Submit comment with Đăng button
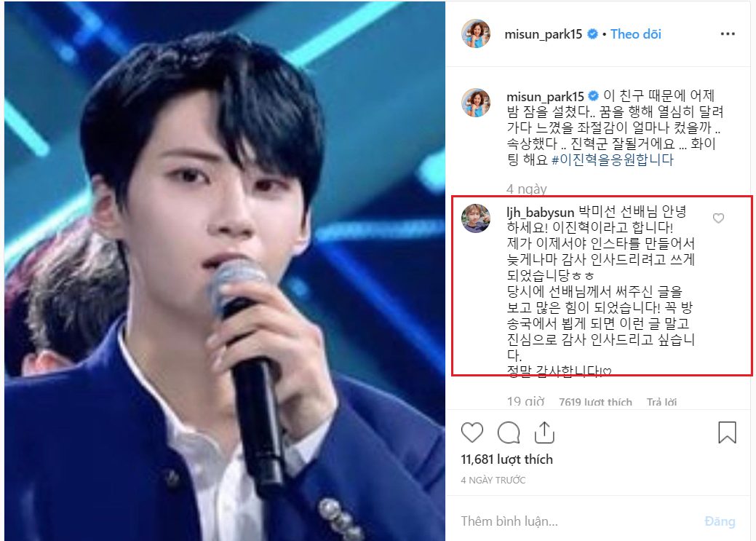756x541 pixels. (x=720, y=521)
